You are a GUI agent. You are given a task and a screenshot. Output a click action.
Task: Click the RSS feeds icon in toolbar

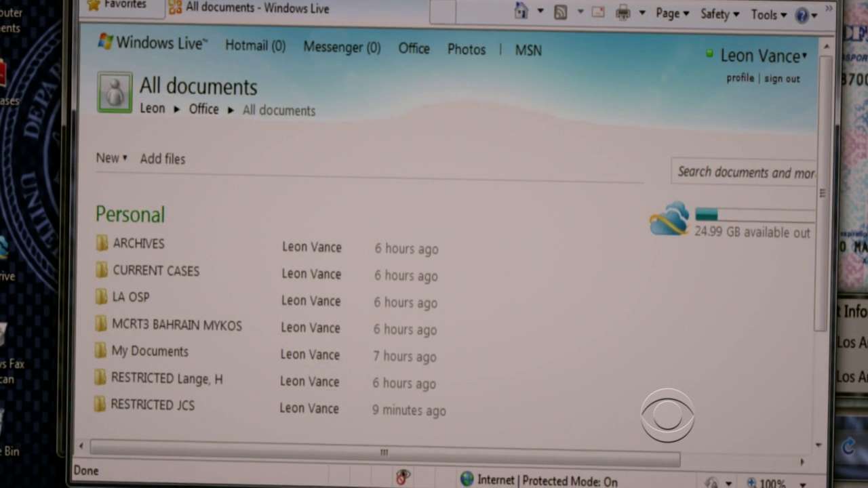[x=561, y=12]
